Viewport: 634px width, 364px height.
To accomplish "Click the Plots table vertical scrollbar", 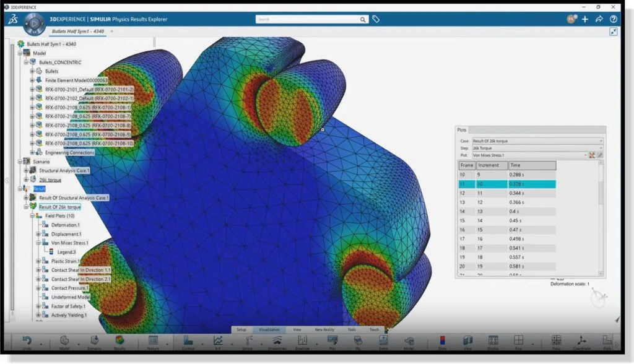I will click(601, 193).
